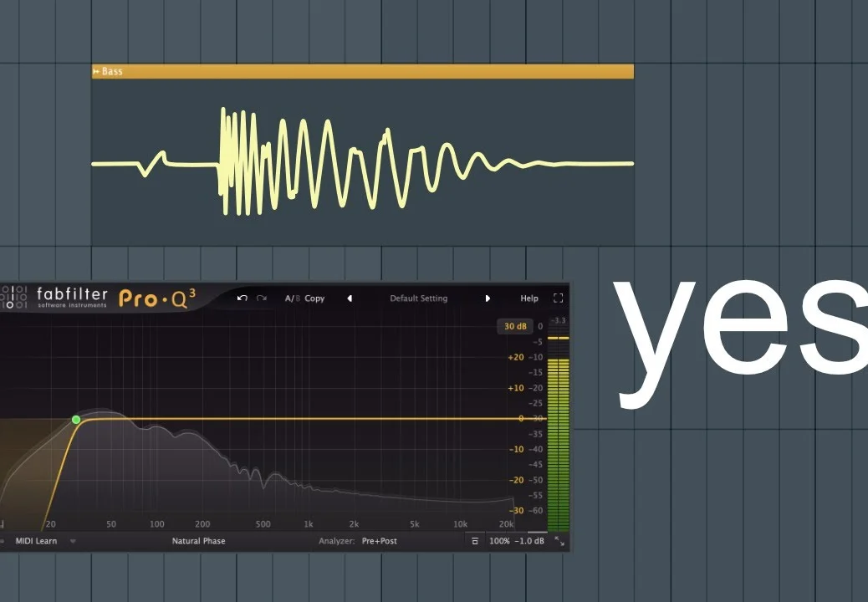Click the resize icon in bottom corner
The height and width of the screenshot is (602, 868).
coord(559,542)
